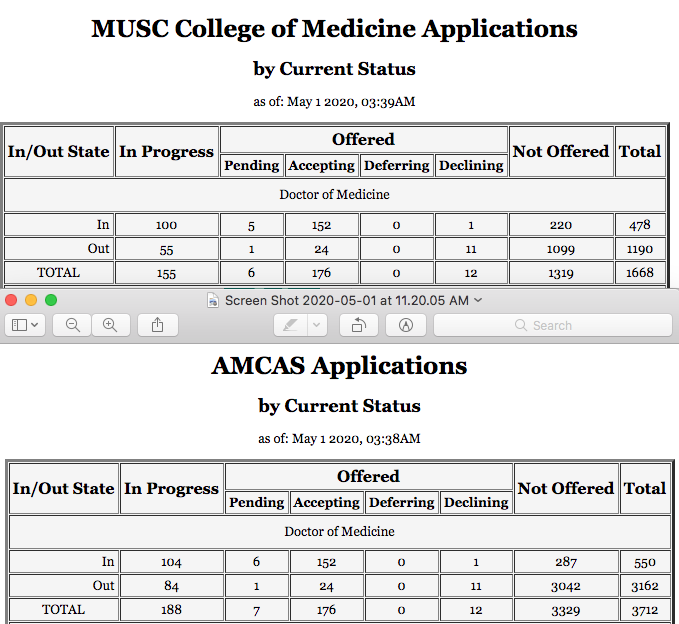Click MUSC In Progress value 55

pos(167,249)
